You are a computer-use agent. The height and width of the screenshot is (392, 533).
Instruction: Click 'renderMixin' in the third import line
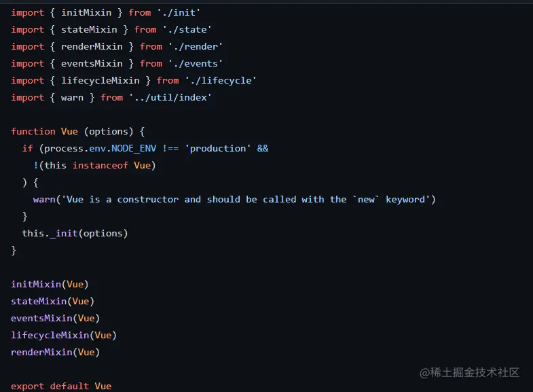(92, 47)
